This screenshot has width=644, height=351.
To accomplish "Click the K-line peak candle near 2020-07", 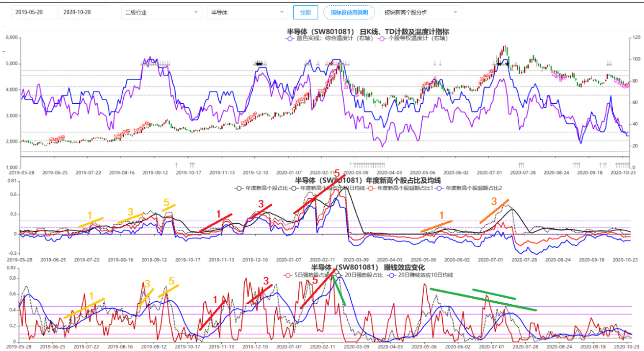I will (505, 48).
